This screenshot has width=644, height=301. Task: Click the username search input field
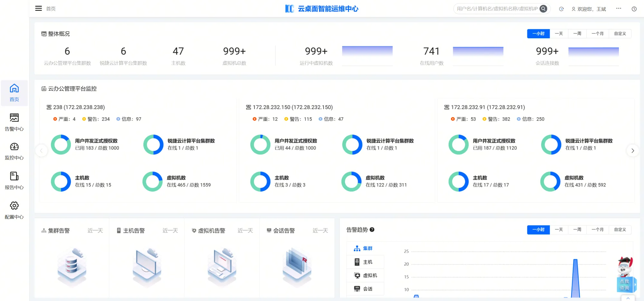[x=497, y=9]
